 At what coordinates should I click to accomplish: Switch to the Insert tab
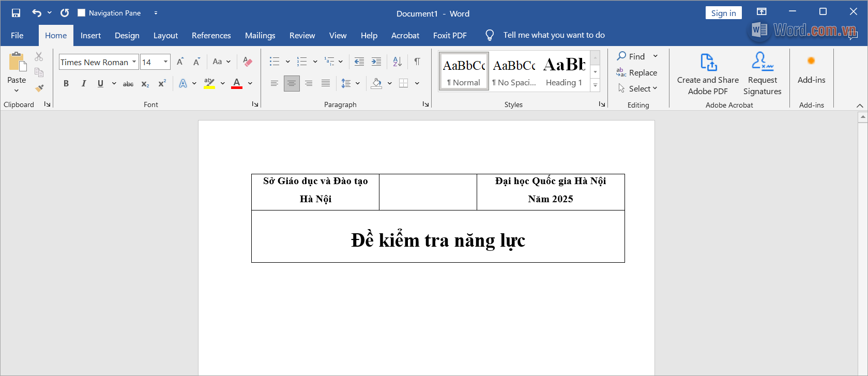(x=90, y=35)
